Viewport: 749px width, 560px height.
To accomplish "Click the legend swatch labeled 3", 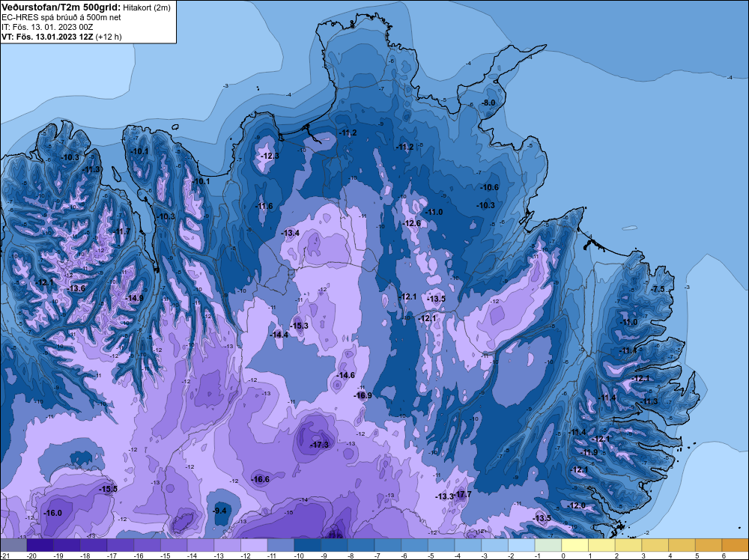I will (655, 545).
